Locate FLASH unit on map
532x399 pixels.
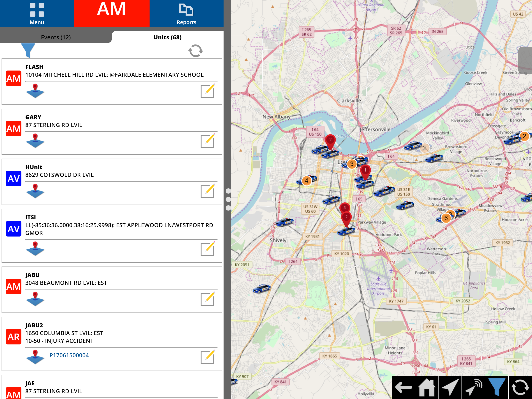[35, 91]
